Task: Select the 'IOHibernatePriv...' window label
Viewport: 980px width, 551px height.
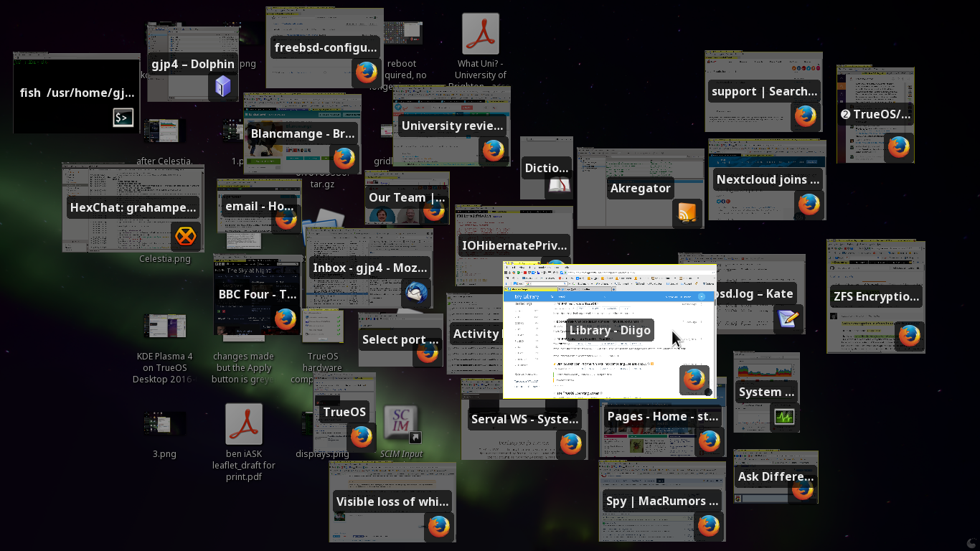Action: [514, 245]
